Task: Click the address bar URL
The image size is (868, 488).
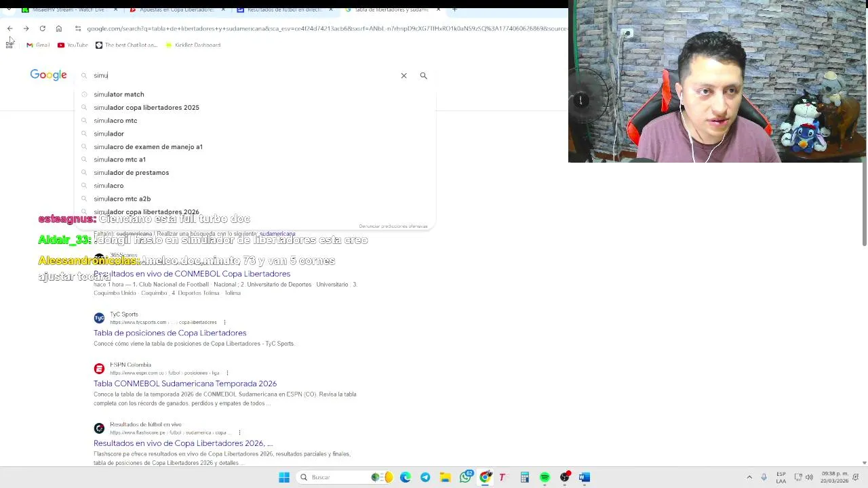Action: [327, 28]
